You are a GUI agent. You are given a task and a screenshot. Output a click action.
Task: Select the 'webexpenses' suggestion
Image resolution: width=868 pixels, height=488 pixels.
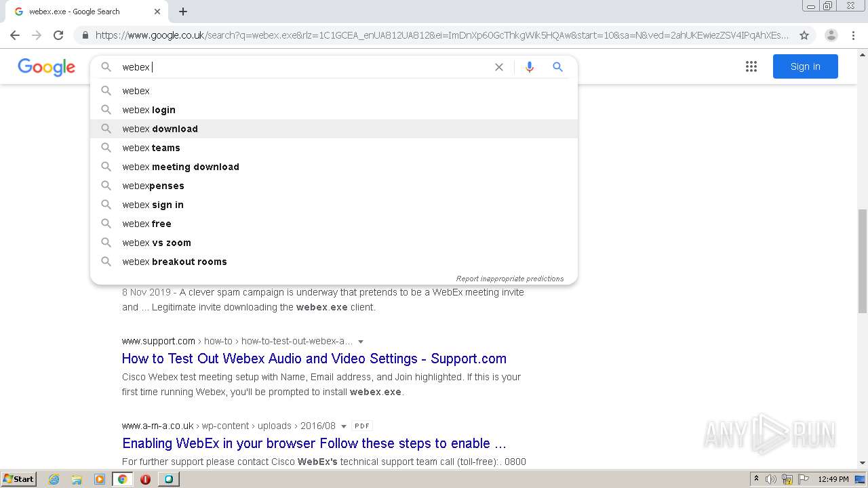click(x=334, y=186)
